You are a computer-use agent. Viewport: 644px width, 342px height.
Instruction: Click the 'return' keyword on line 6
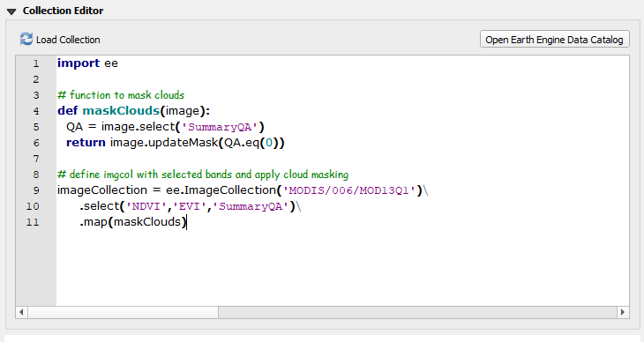point(86,143)
